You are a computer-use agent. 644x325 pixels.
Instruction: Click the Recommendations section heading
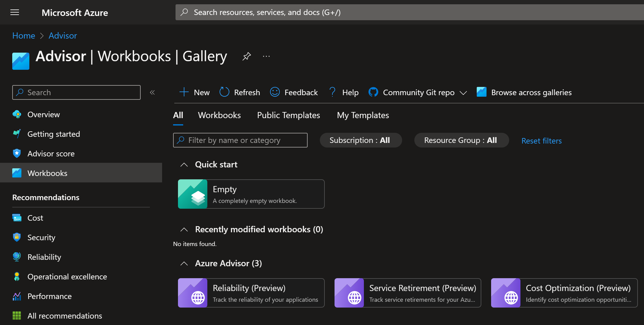[x=46, y=197]
